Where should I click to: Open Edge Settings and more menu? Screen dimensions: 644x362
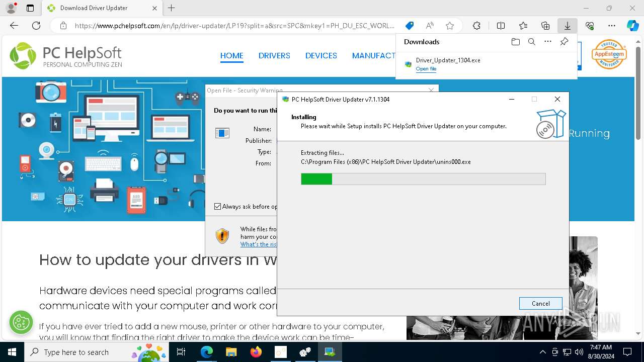[612, 26]
